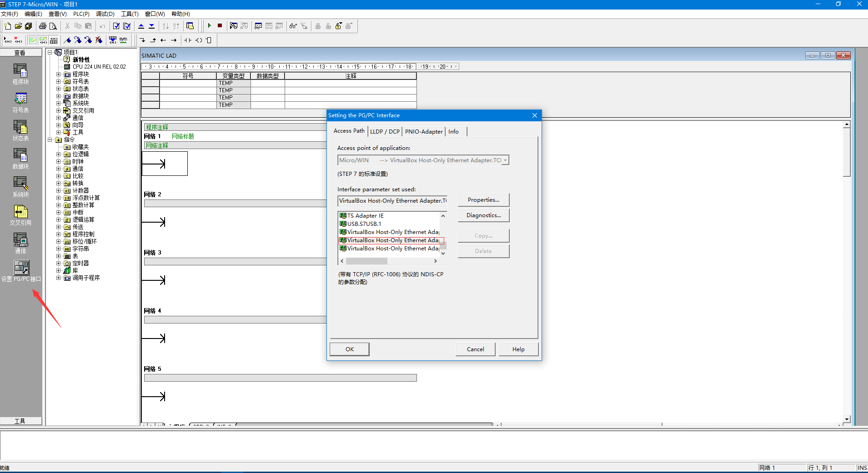This screenshot has height=473, width=868.
Task: Open the PLC(P) menu
Action: tap(81, 14)
